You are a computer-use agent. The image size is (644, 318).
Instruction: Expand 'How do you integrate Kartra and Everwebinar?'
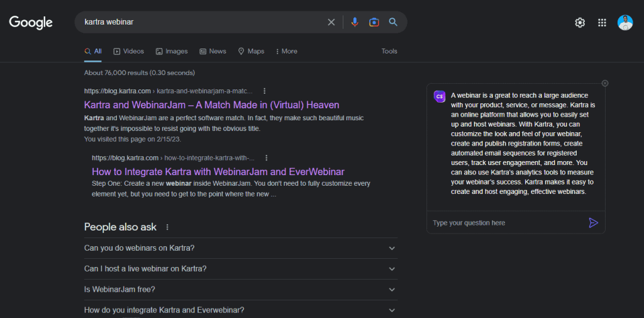point(241,310)
